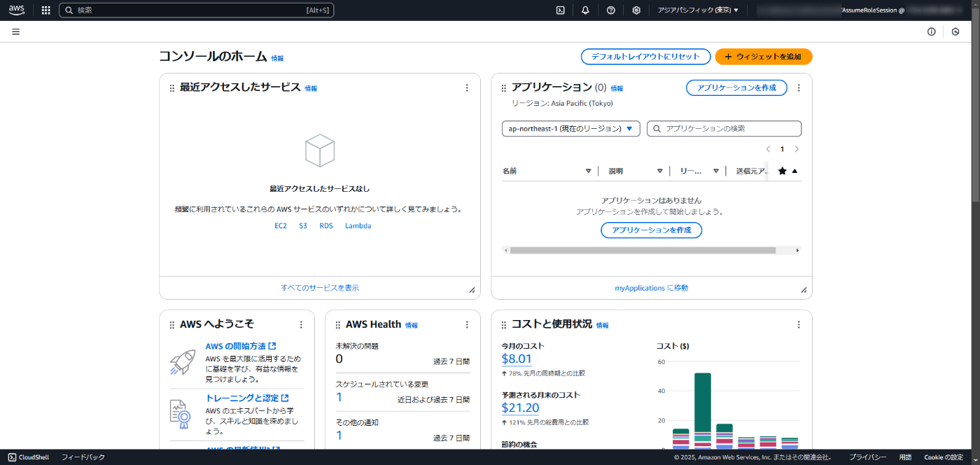Open the Lambda service link
Viewport: 980px width, 465px height.
[358, 226]
